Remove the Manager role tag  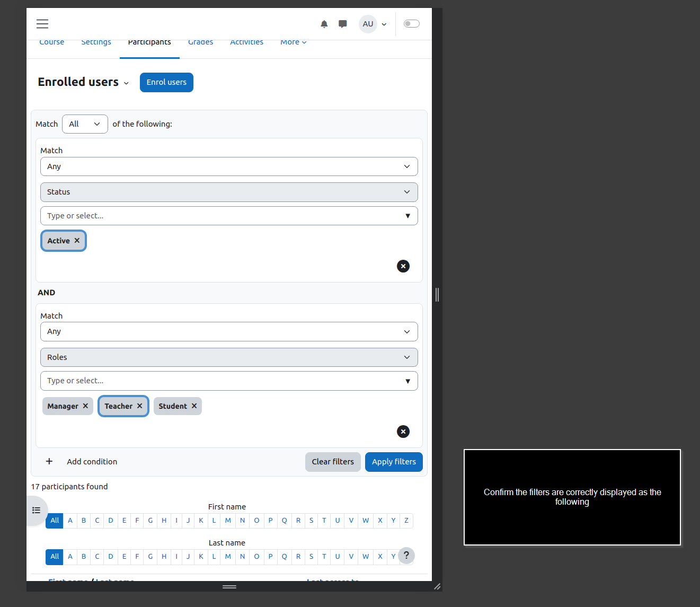click(x=85, y=406)
